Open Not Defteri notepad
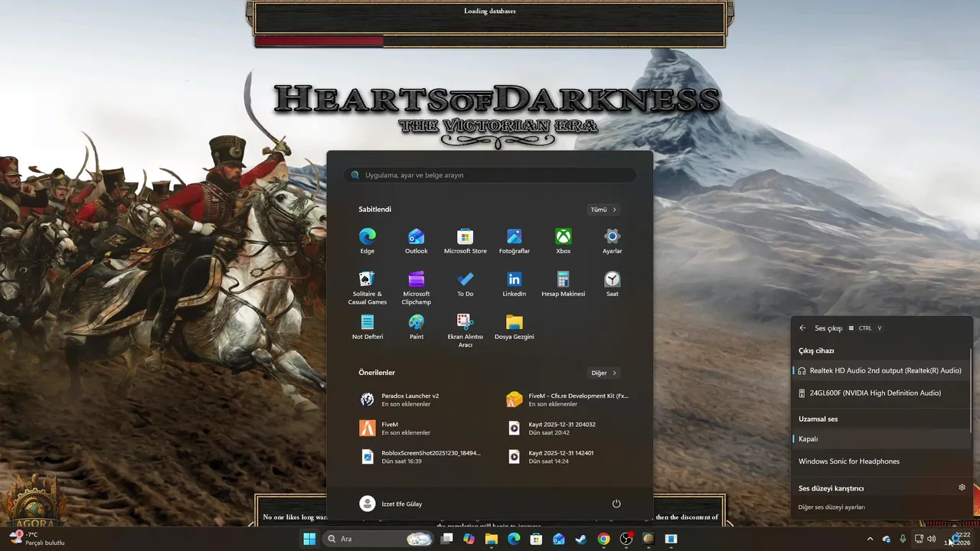Image resolution: width=980 pixels, height=551 pixels. [367, 326]
